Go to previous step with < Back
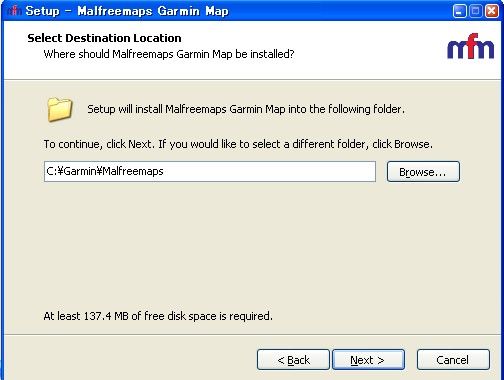Image resolution: width=504 pixels, height=380 pixels. [293, 360]
